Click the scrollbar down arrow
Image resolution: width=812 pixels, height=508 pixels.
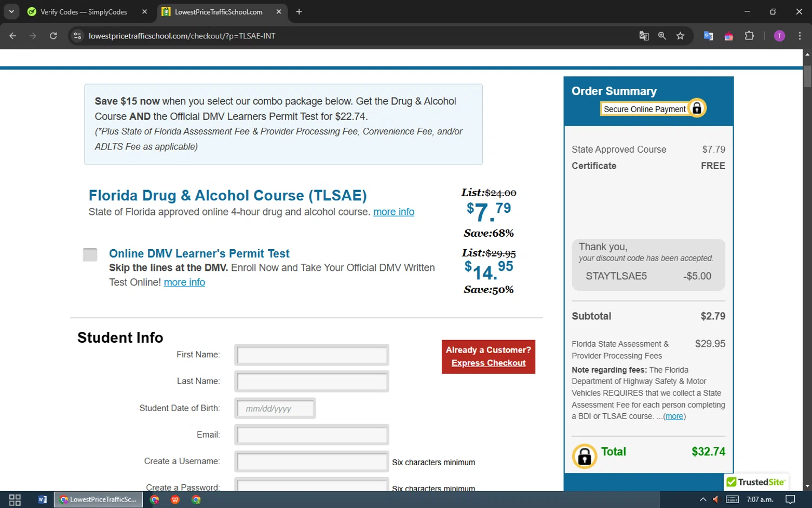click(807, 486)
